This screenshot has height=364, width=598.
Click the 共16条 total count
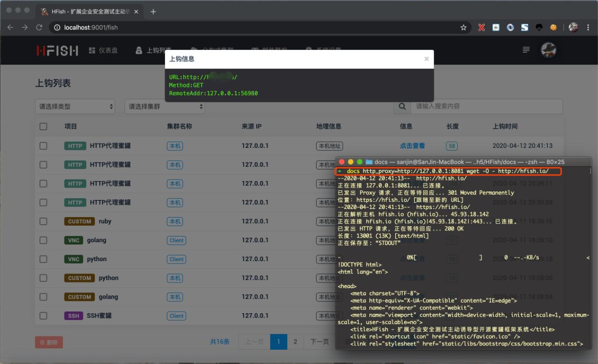[220, 342]
